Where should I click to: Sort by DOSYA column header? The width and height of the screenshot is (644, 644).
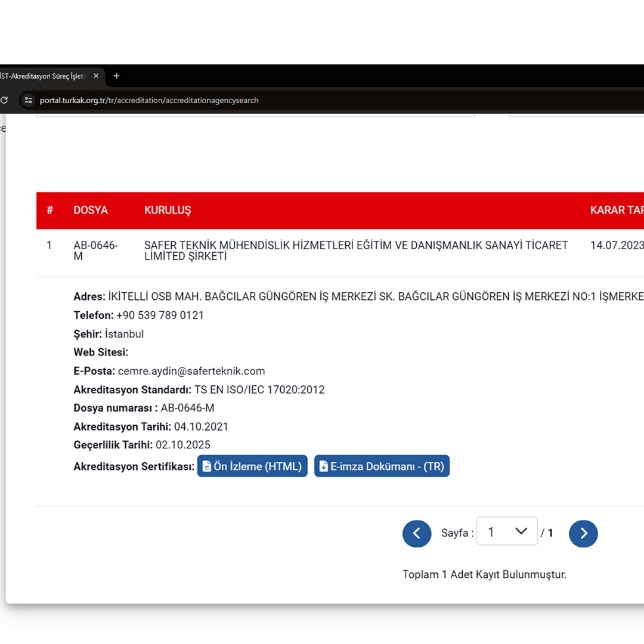(91, 210)
